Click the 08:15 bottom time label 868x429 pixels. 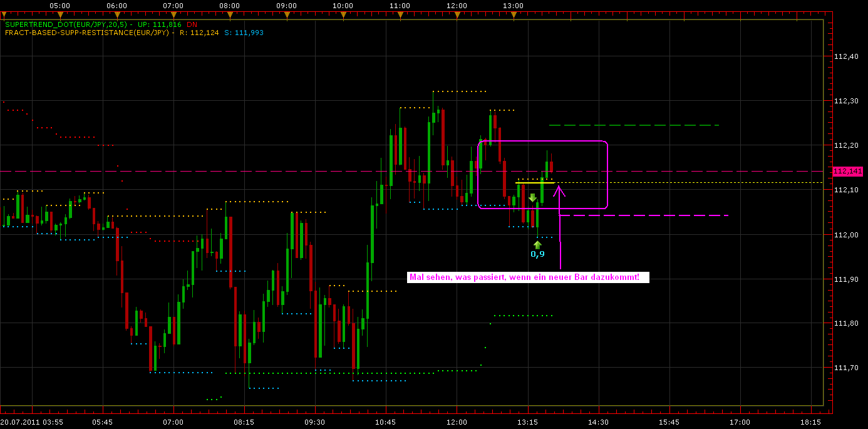[x=244, y=422]
